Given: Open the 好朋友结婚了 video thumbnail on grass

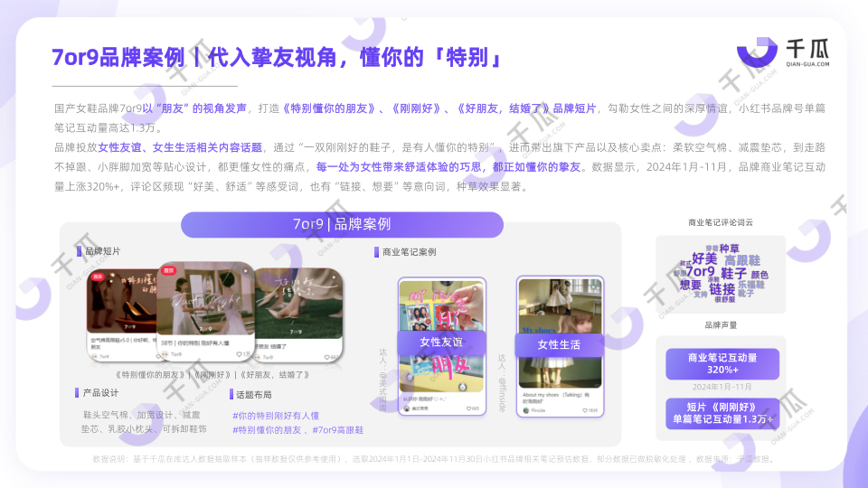Looking at the screenshot, I should click(x=299, y=304).
